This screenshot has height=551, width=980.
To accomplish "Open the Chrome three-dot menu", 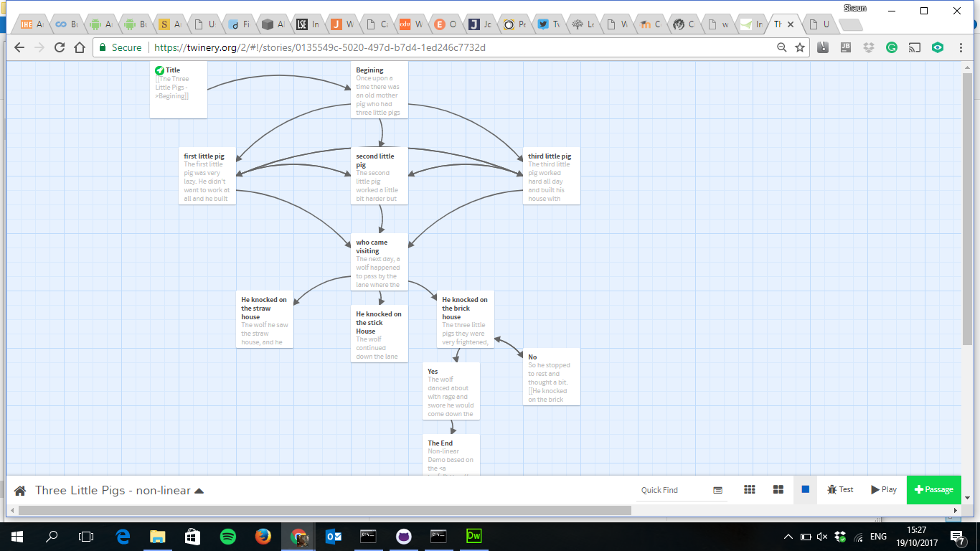I will click(961, 47).
